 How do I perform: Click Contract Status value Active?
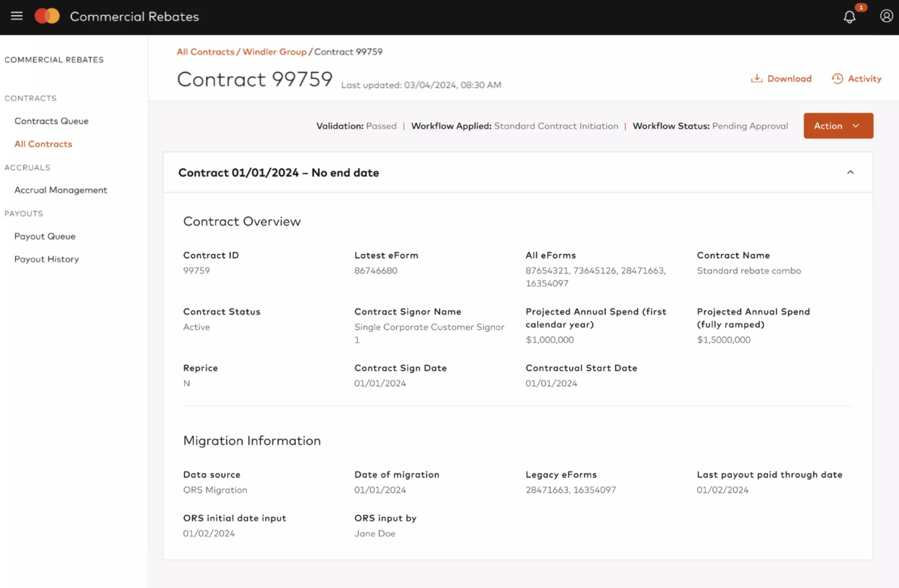(x=196, y=327)
